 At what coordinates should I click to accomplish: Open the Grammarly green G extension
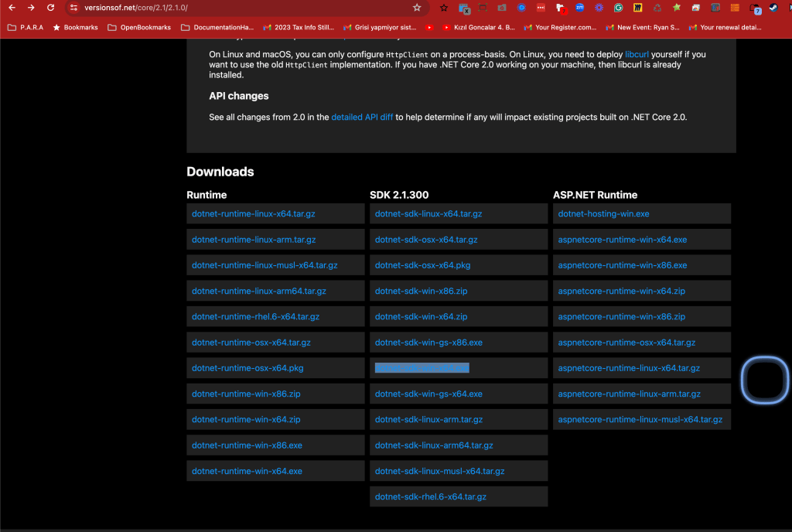pos(618,8)
